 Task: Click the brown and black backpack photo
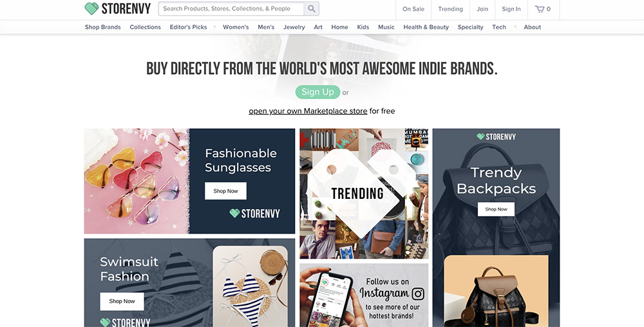[x=496, y=292]
